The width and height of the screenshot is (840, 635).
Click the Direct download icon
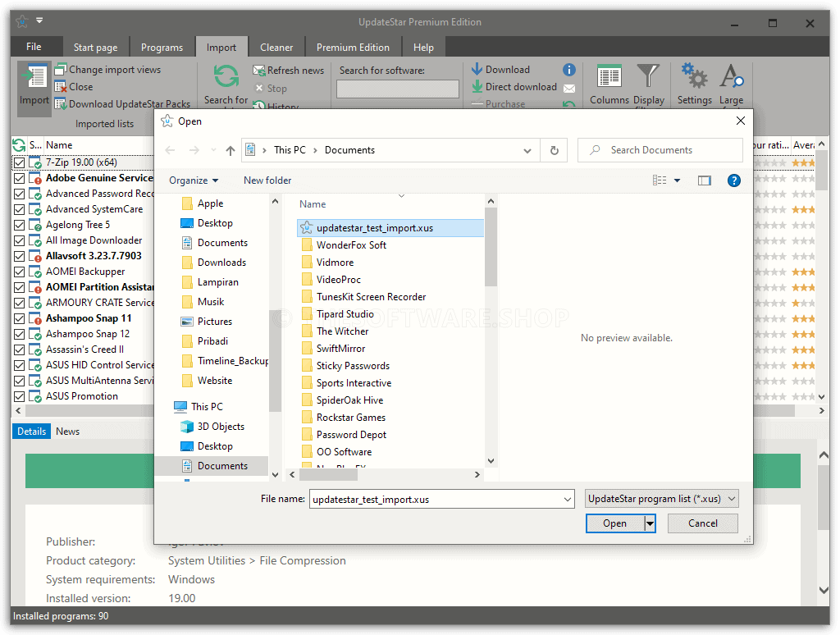tap(477, 86)
